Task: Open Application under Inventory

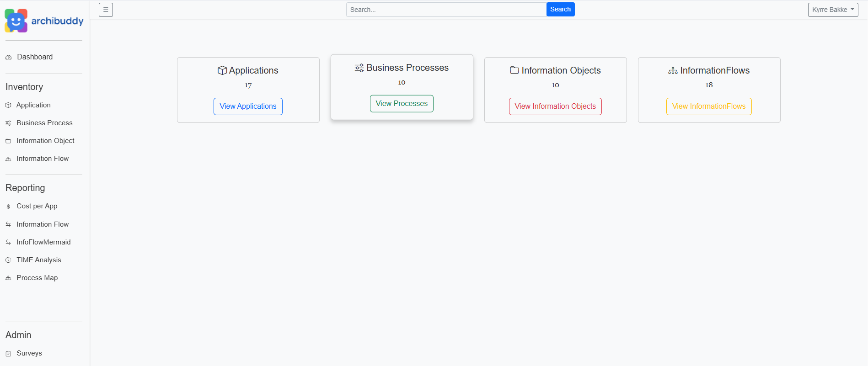Action: (33, 105)
